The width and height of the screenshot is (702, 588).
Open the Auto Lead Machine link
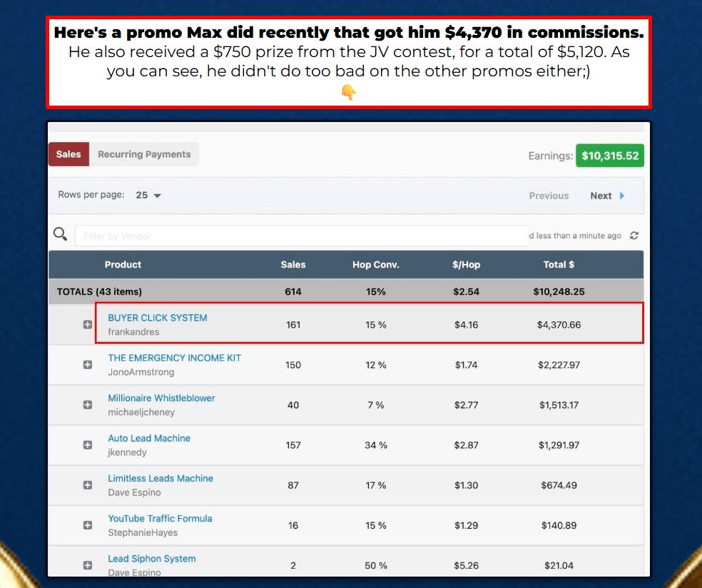click(149, 438)
